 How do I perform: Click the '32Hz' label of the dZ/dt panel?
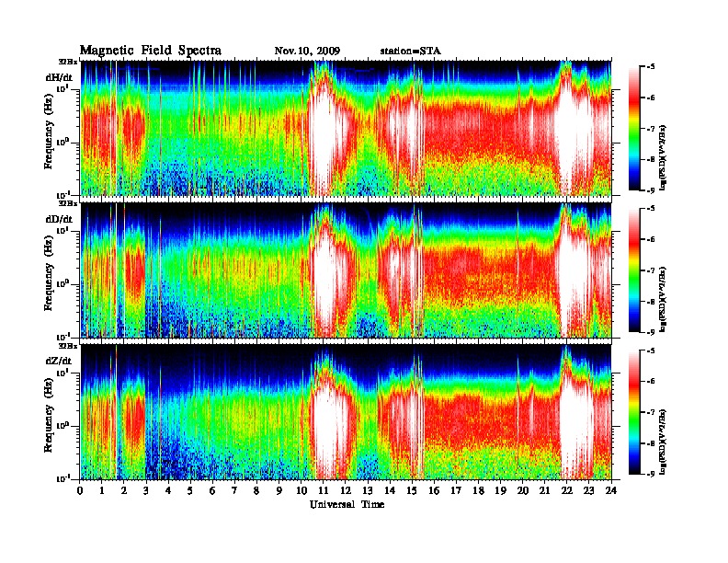[x=68, y=346]
